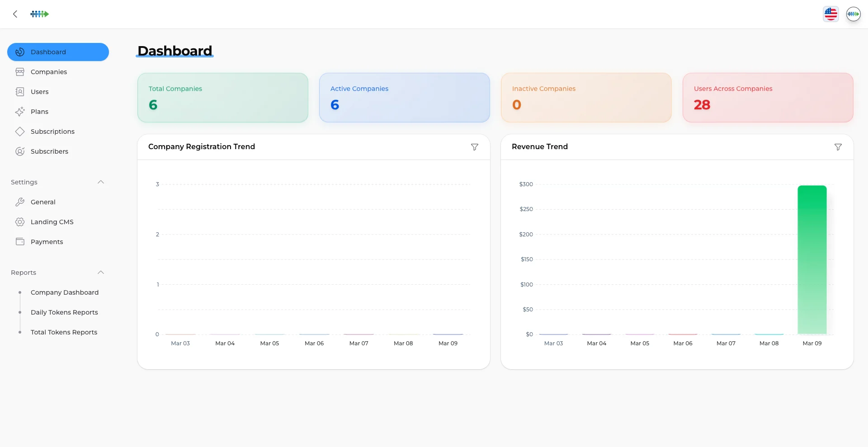Collapse the Reports section chevron
Image resolution: width=868 pixels, height=447 pixels.
101,273
